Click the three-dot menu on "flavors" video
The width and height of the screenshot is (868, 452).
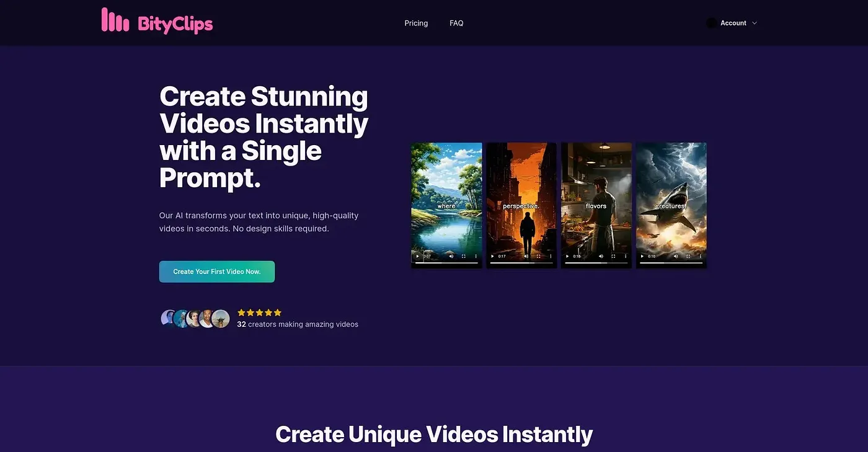pyautogui.click(x=626, y=256)
